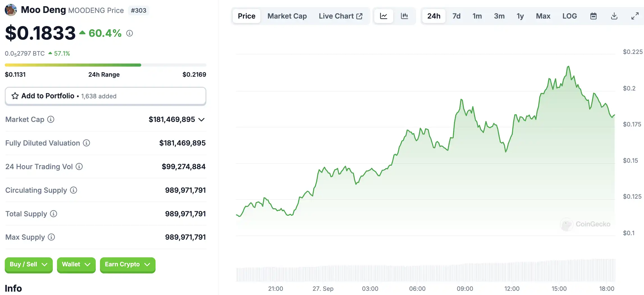The width and height of the screenshot is (644, 295).
Task: Click the Circulating Supply info icon
Action: coord(74,190)
